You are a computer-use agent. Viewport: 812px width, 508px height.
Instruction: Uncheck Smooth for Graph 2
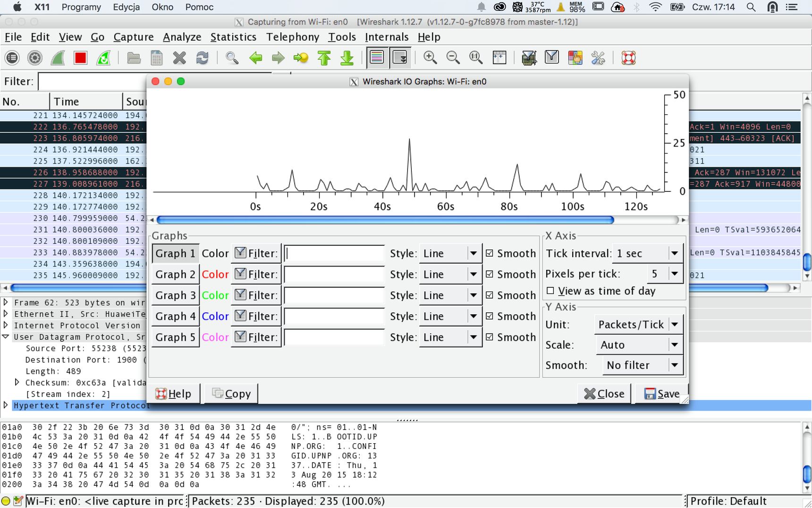(490, 274)
